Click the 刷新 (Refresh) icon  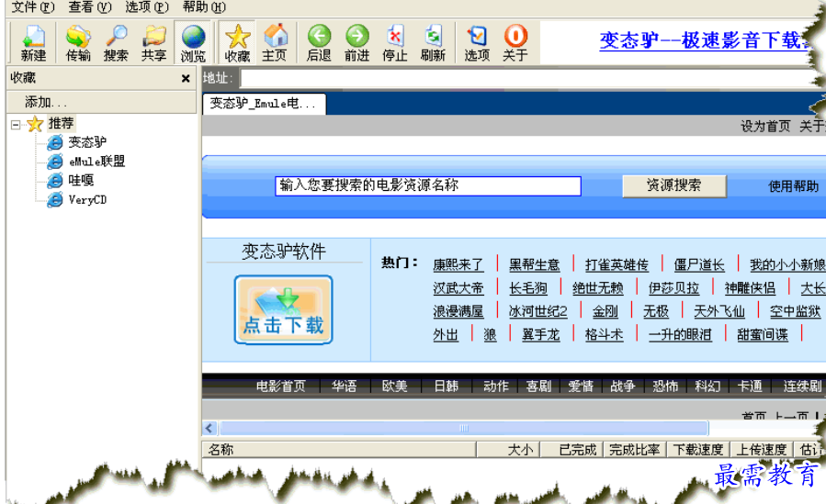click(433, 42)
